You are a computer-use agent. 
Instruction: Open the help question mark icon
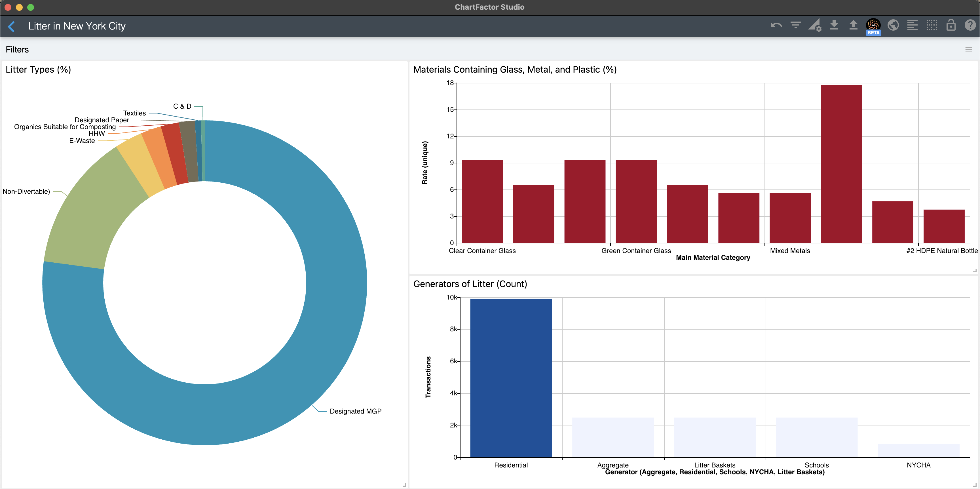point(970,26)
